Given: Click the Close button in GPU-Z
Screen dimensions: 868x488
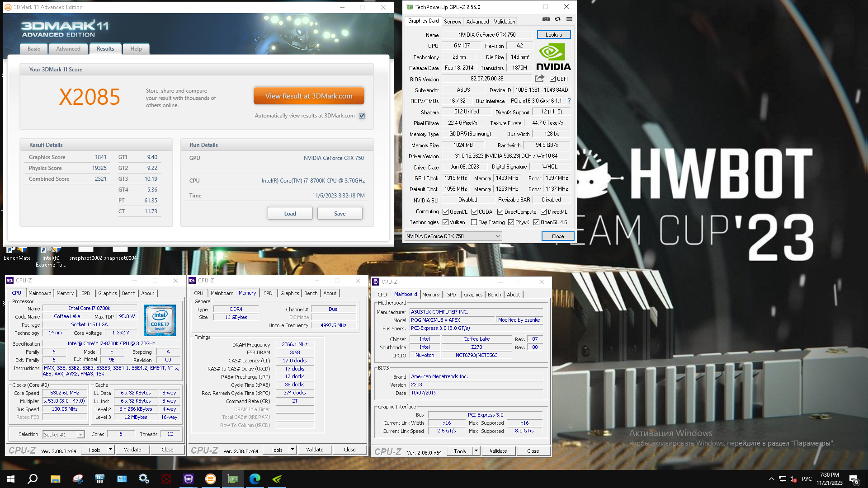Looking at the screenshot, I should click(x=558, y=236).
